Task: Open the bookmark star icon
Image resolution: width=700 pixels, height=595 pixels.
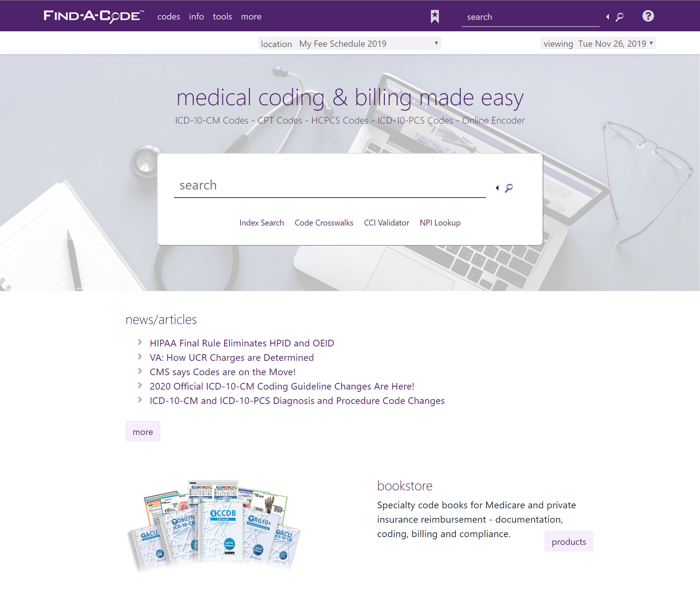Action: pyautogui.click(x=435, y=17)
